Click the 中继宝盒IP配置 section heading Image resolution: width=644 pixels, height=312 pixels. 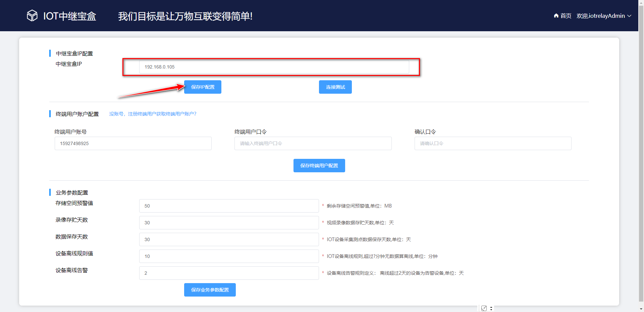click(74, 53)
